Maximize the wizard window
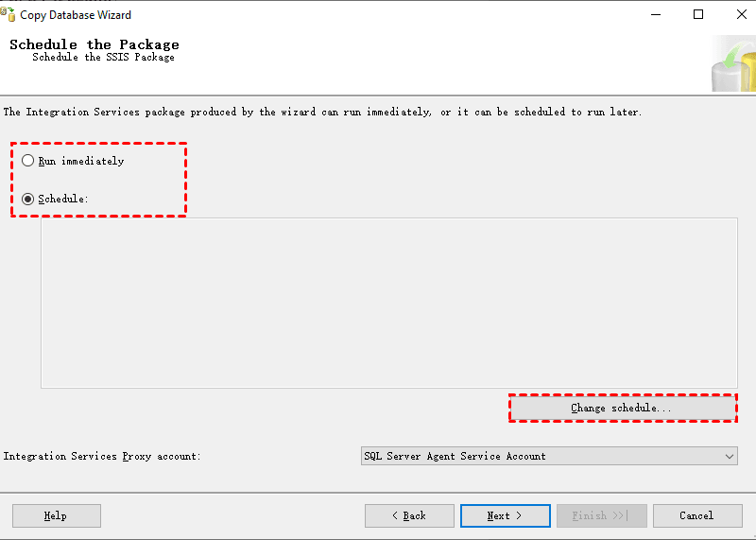 [x=698, y=14]
